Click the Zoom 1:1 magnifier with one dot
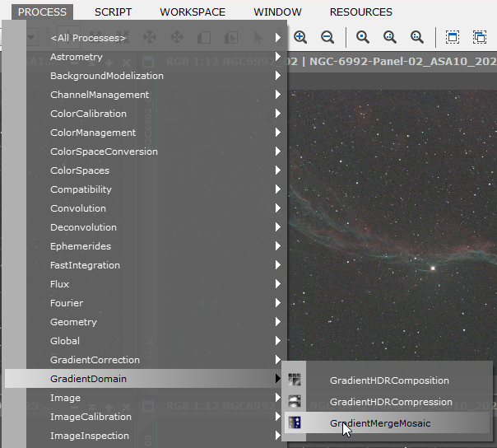Viewport: 497px width, 448px height. 363,37
